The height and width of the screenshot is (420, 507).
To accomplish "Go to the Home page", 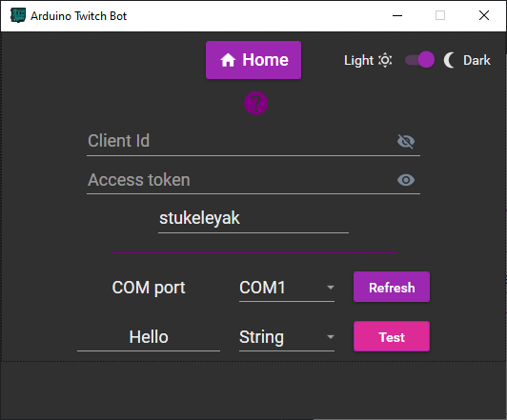I will tap(253, 60).
